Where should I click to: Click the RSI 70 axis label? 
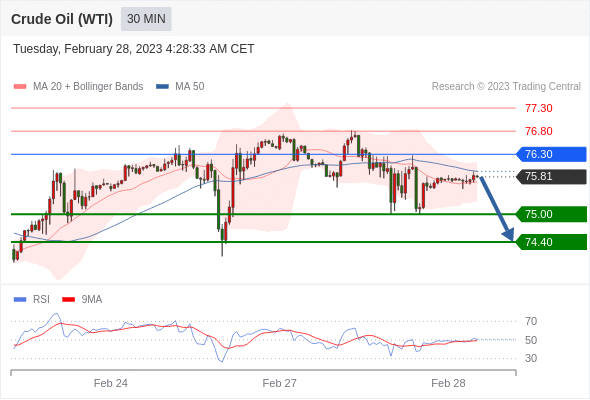click(531, 321)
